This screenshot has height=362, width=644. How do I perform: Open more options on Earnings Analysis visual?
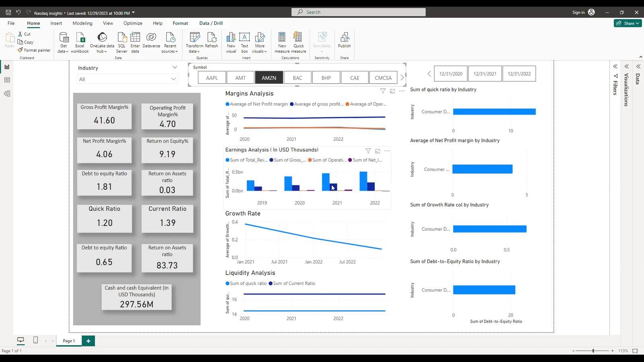[387, 151]
